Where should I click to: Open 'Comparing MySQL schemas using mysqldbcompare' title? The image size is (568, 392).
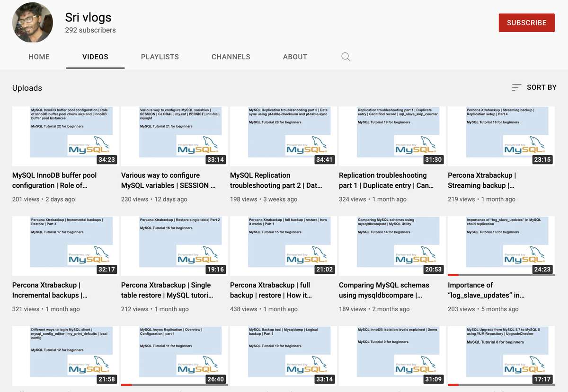pos(384,290)
